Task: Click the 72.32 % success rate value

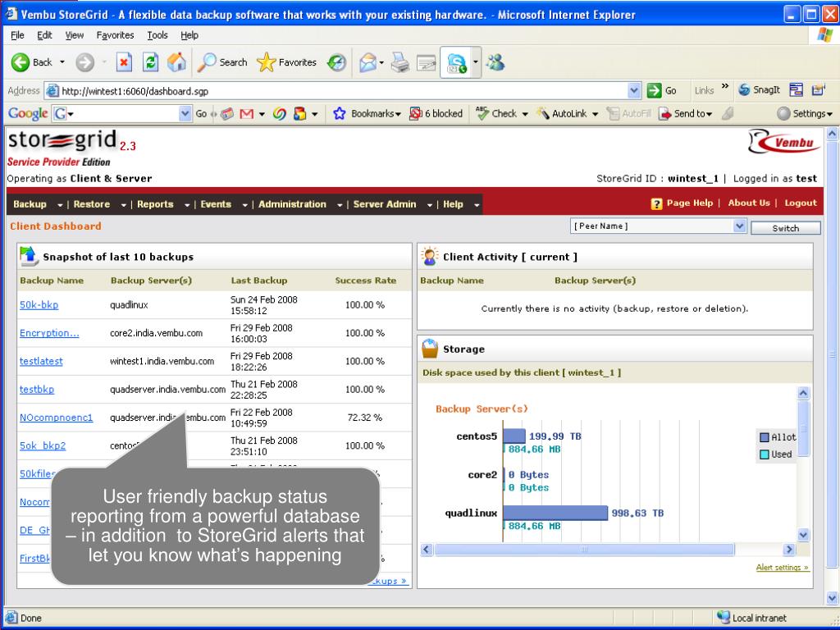Action: coord(365,418)
